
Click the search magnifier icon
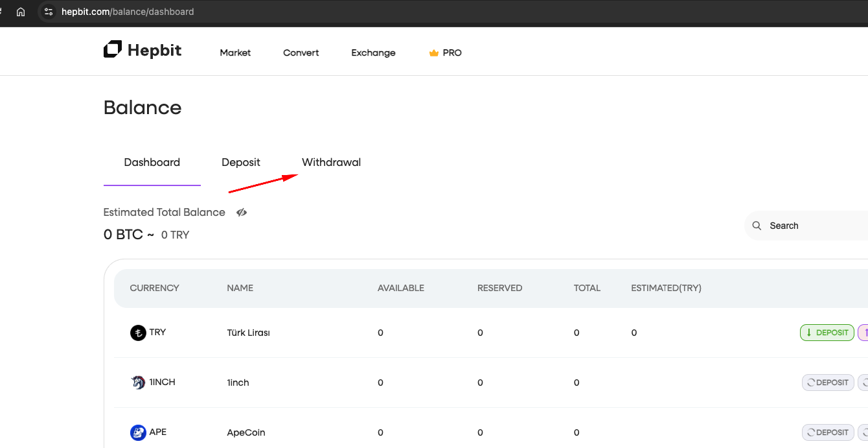757,226
